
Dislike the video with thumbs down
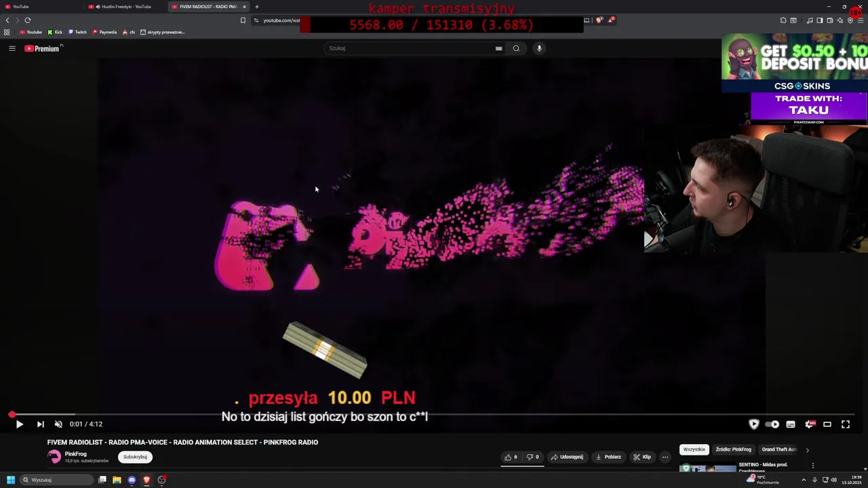tap(533, 457)
